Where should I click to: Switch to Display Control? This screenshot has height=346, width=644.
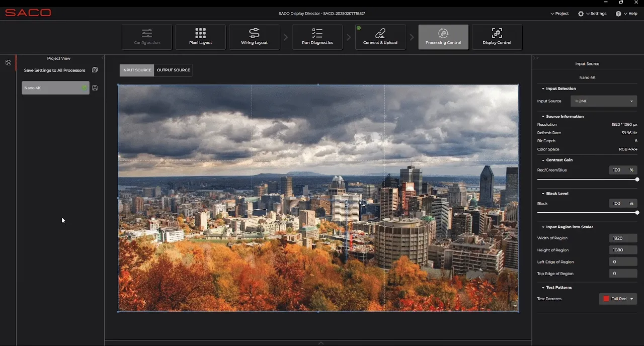(x=497, y=37)
